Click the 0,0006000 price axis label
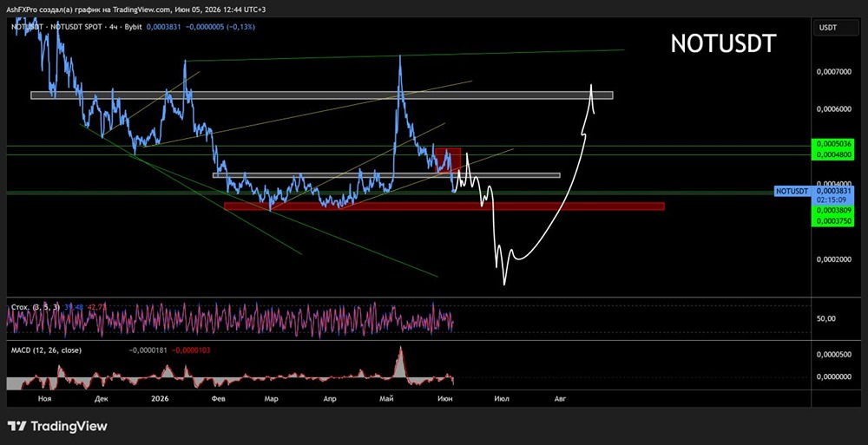 (835, 109)
